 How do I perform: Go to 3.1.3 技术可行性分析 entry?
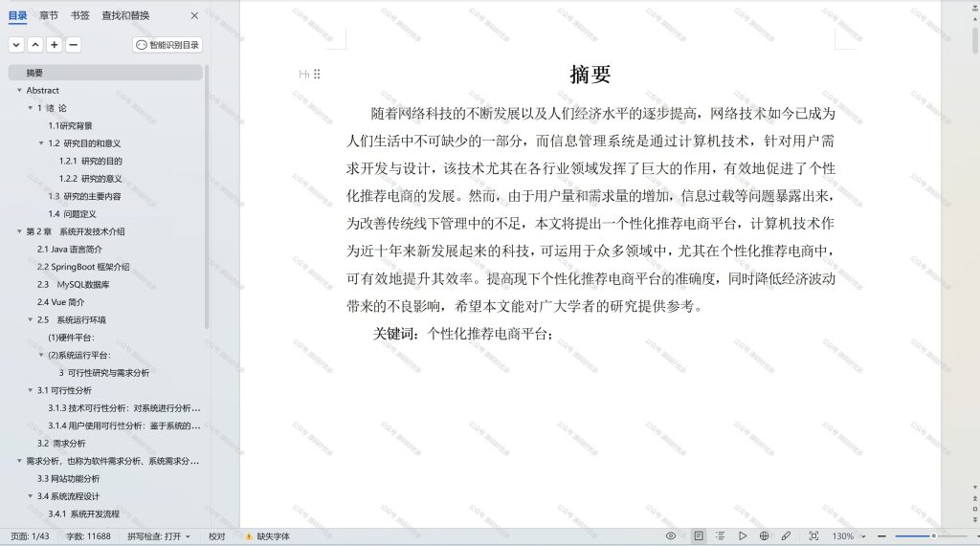[124, 408]
